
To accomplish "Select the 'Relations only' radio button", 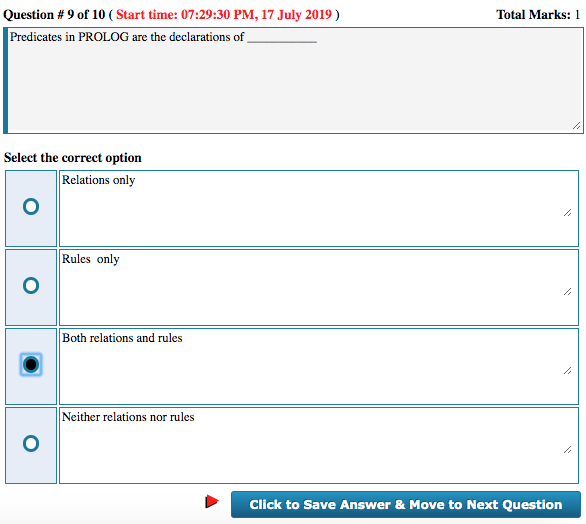I will 31,207.
